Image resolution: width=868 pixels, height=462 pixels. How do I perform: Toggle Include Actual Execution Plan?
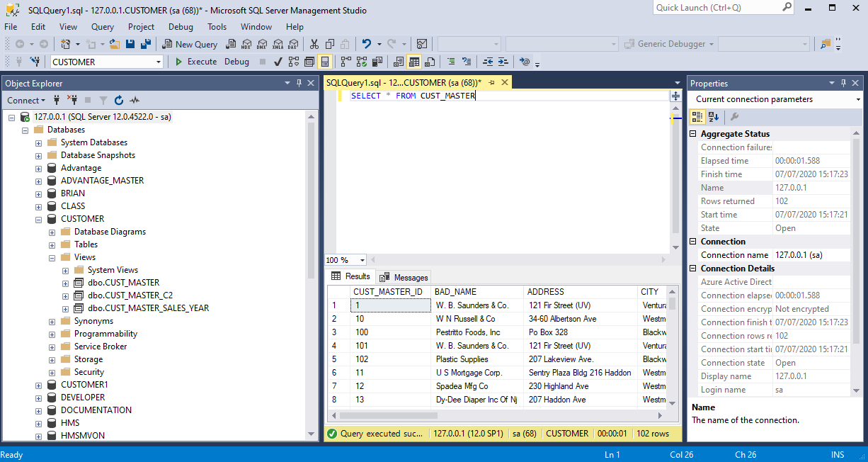[345, 62]
